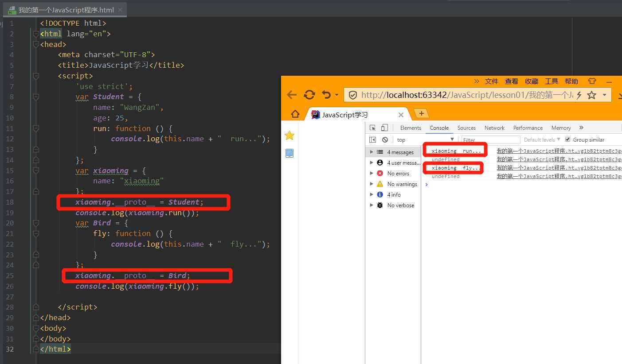Open the 查看 browser menu
622x364 pixels.
coord(512,81)
